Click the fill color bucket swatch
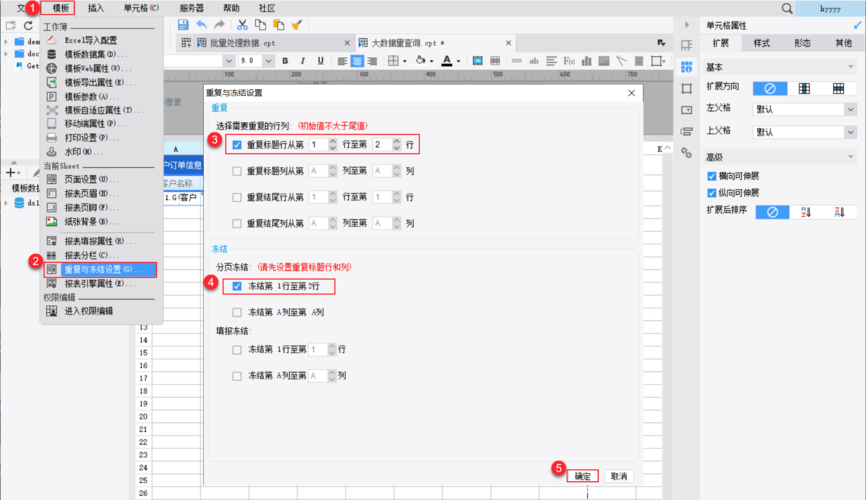This screenshot has width=866, height=500. [421, 61]
